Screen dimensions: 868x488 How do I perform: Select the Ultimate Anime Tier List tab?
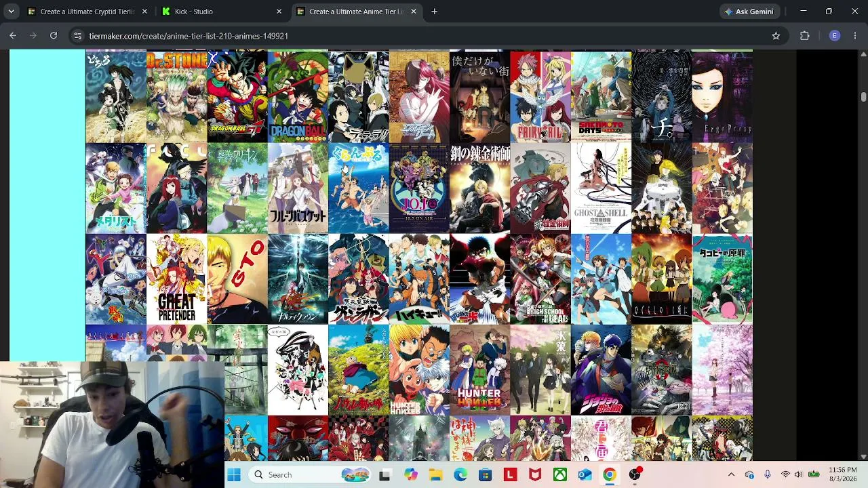(x=356, y=12)
